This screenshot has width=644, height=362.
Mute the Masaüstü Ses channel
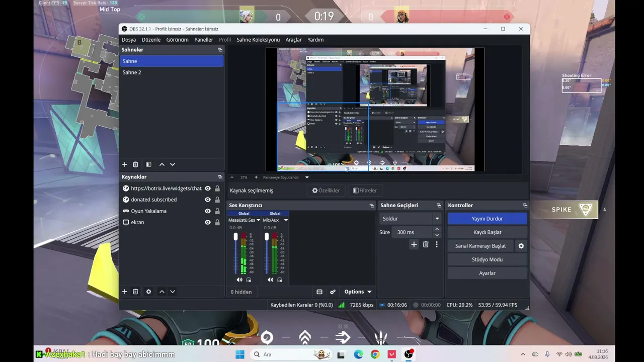pyautogui.click(x=239, y=280)
